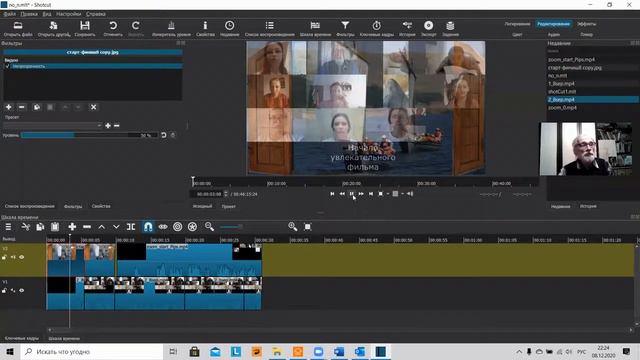Screen dimensions: 640x360
Task: Copy the selected timeline clip
Action: coord(40,227)
